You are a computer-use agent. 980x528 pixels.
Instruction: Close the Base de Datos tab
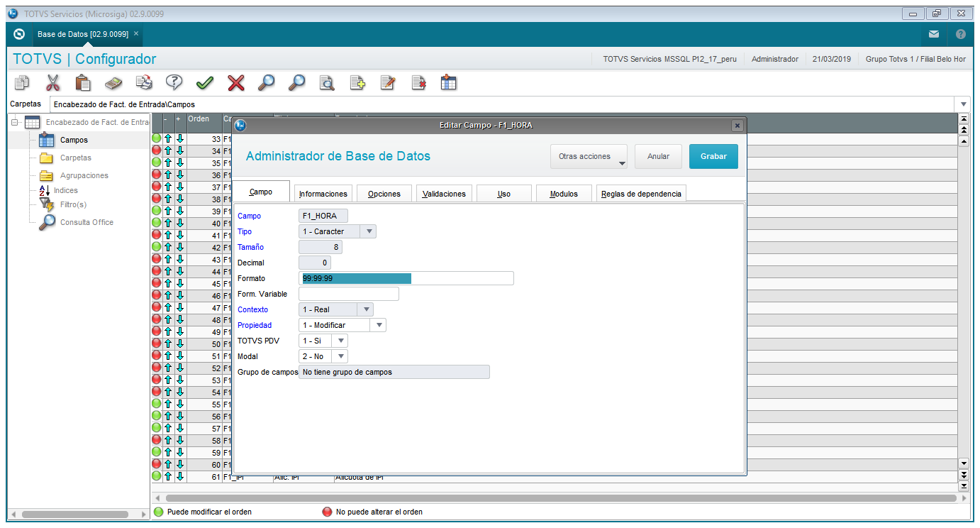pos(136,33)
